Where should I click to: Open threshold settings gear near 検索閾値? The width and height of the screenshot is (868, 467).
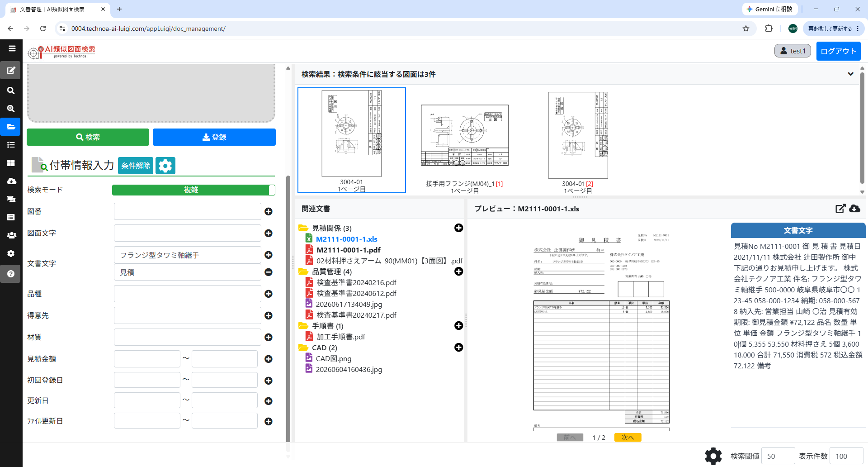pos(713,456)
